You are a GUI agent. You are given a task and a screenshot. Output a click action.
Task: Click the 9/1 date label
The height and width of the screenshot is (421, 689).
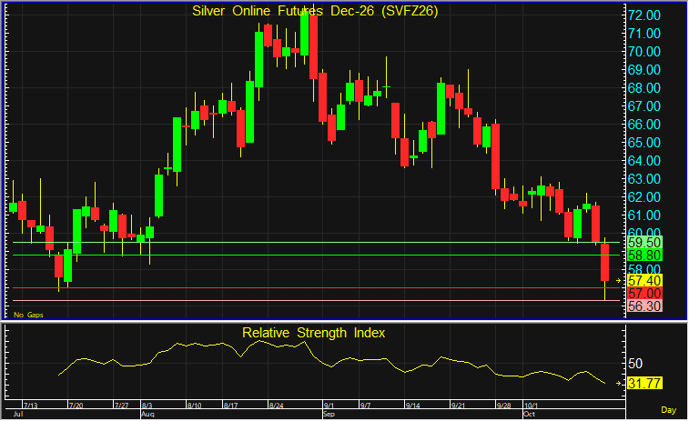point(329,405)
